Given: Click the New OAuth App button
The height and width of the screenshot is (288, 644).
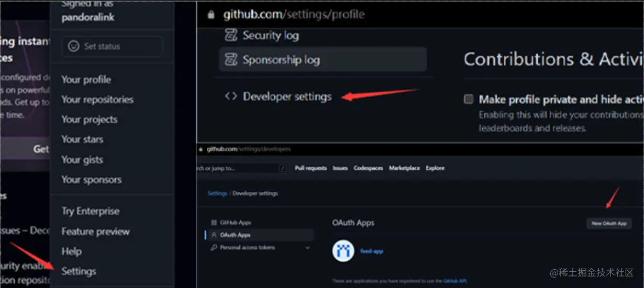Looking at the screenshot, I should [609, 223].
